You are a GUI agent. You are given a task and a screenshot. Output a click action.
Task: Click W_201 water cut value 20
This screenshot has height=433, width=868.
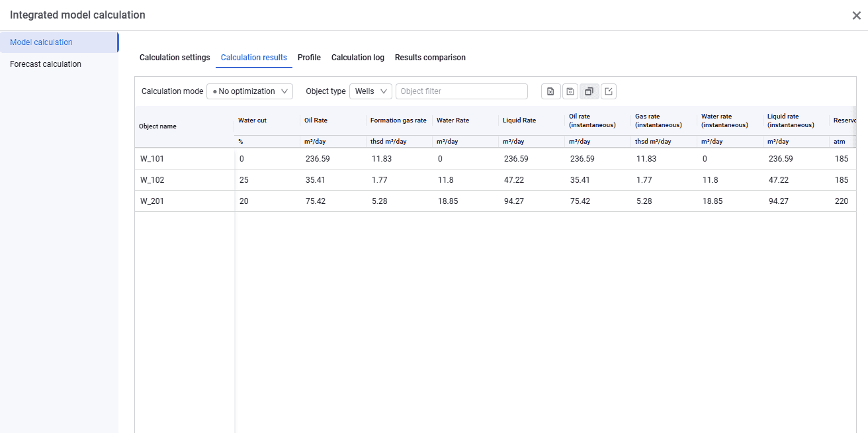coord(244,201)
